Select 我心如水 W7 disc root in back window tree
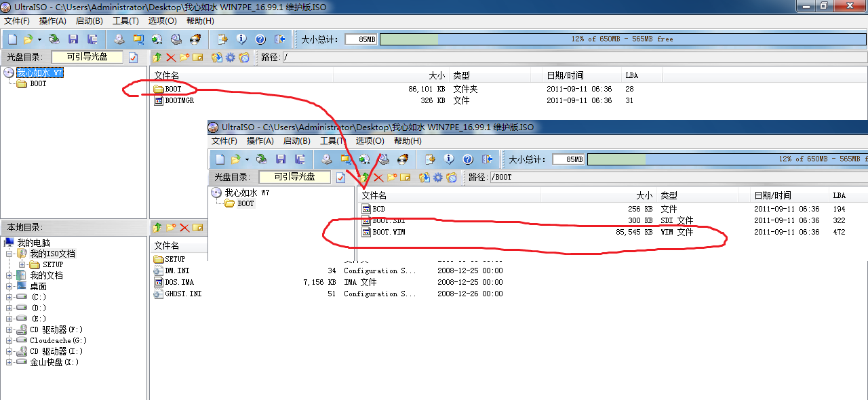Screen dimensions: 868x400 click(x=40, y=73)
